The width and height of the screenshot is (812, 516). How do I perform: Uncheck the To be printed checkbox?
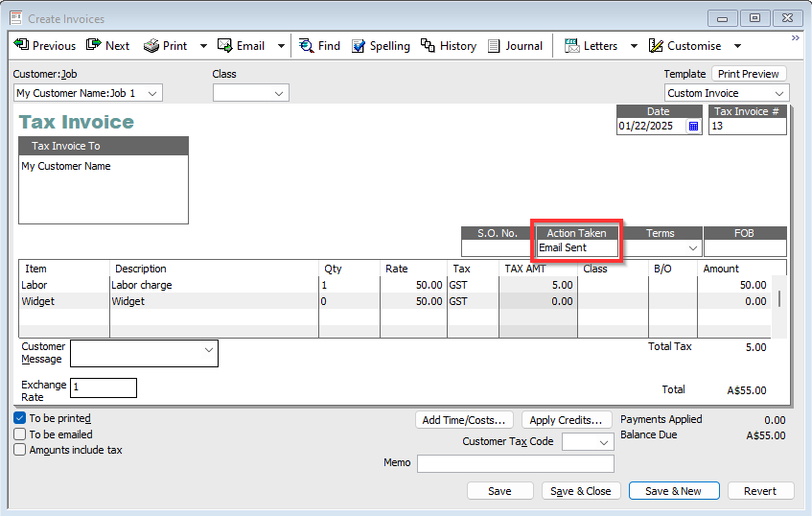[x=20, y=418]
